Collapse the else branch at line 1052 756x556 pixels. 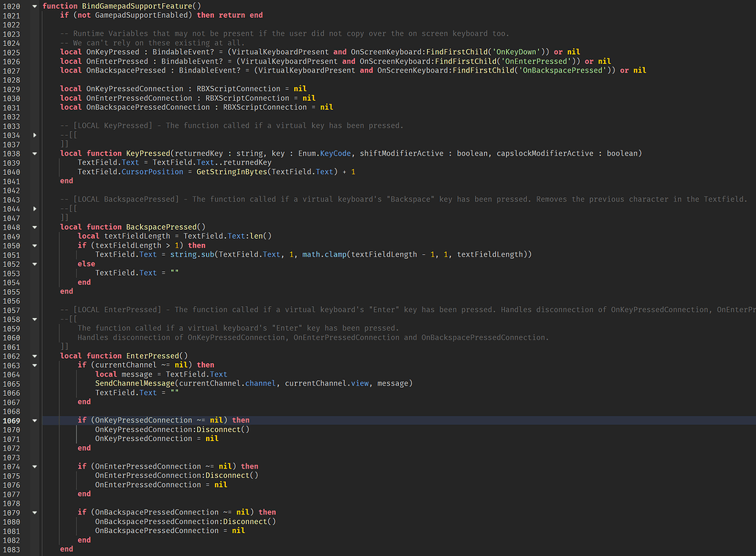coord(33,263)
